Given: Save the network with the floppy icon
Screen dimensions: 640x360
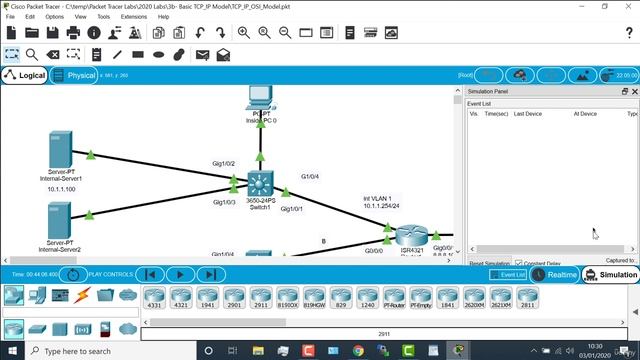Looking at the screenshot, I should (53, 33).
